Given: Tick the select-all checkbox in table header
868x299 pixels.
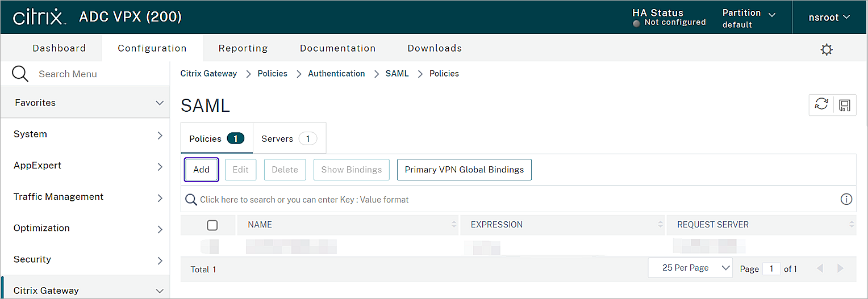Looking at the screenshot, I should [x=212, y=225].
